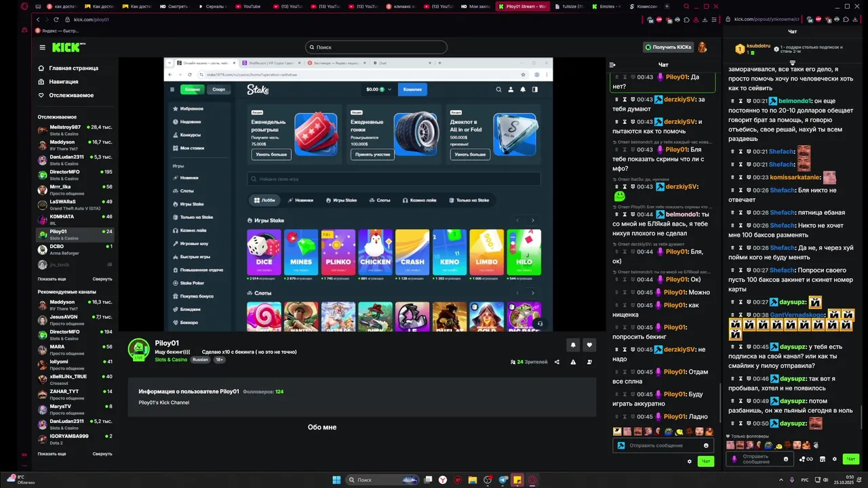Click the Поиск field in the Kick header
Viewport: 868px width, 488px height.
[x=376, y=47]
